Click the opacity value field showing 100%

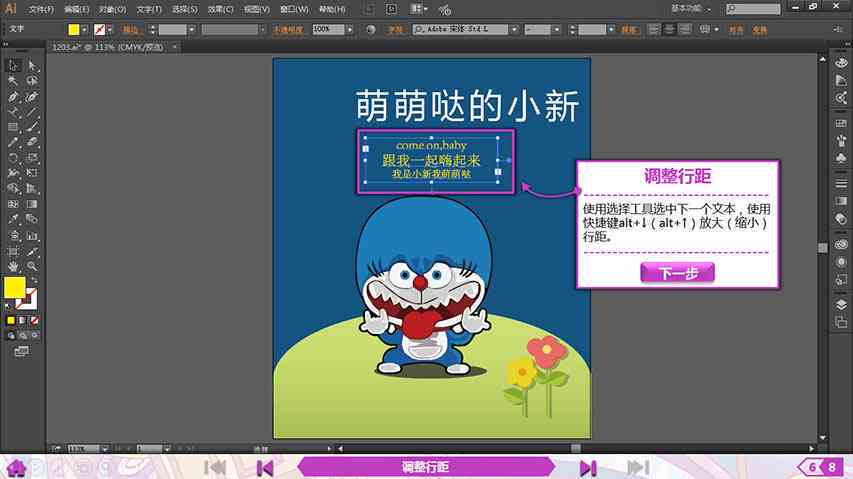tap(328, 29)
